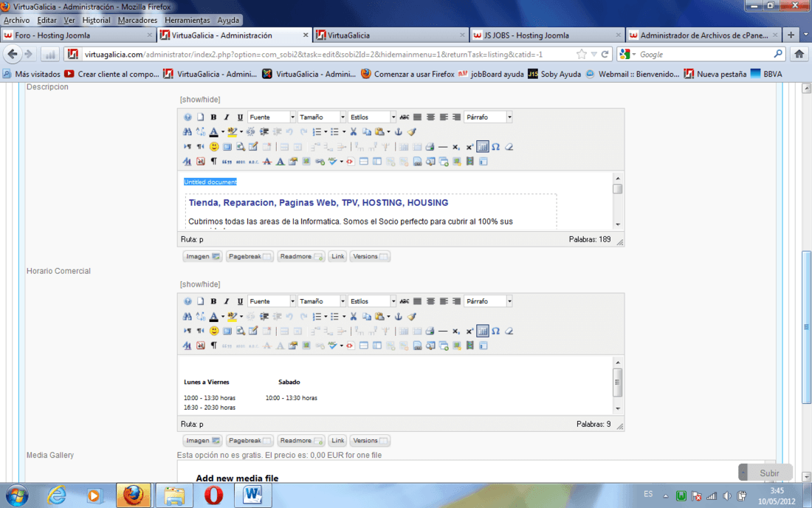
Task: Click the Readmore button below Horario Comercial editor
Action: coord(301,441)
